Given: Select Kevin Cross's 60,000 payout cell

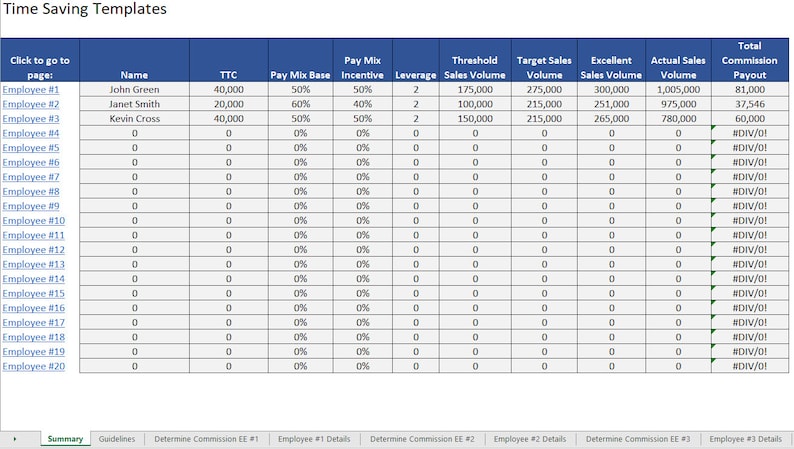Looking at the screenshot, I should tap(750, 119).
